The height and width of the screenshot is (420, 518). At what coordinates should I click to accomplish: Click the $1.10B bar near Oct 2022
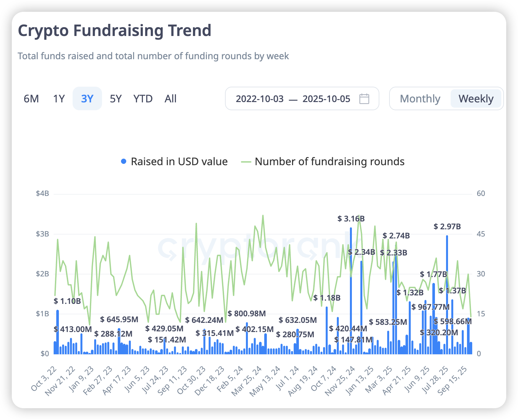coord(58,332)
